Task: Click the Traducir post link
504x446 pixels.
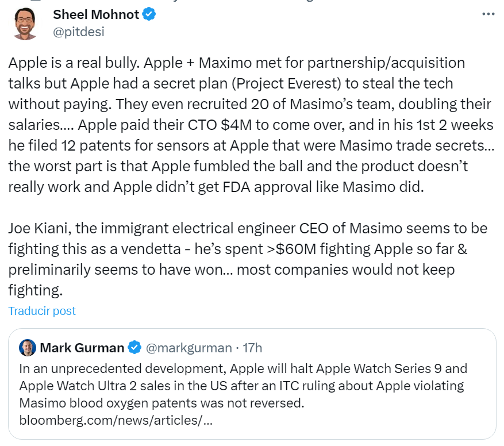Action: click(42, 311)
